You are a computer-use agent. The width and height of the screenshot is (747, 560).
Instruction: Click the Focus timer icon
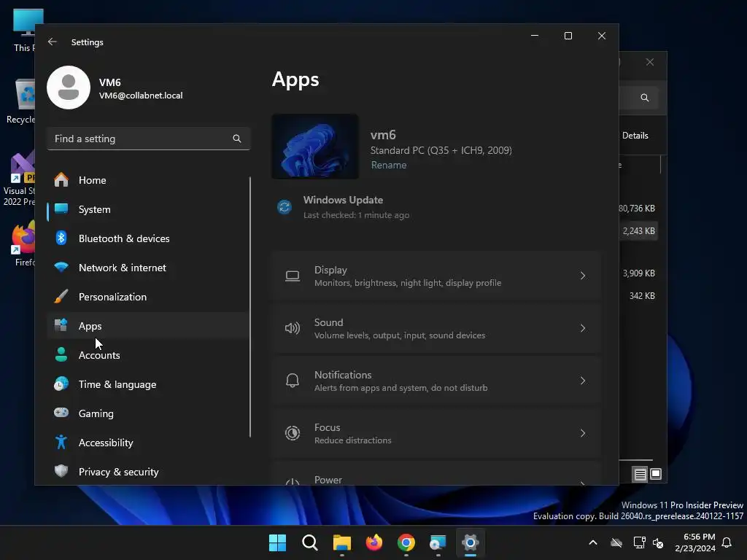(x=293, y=433)
